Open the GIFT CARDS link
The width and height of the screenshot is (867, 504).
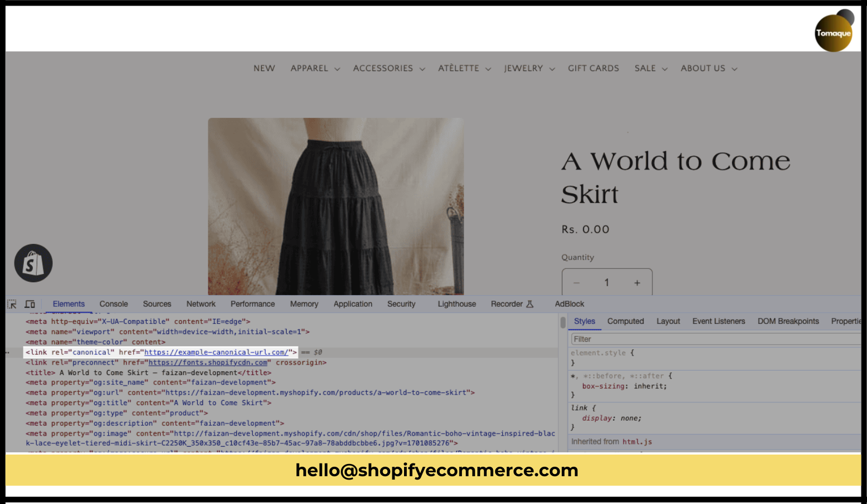point(593,68)
